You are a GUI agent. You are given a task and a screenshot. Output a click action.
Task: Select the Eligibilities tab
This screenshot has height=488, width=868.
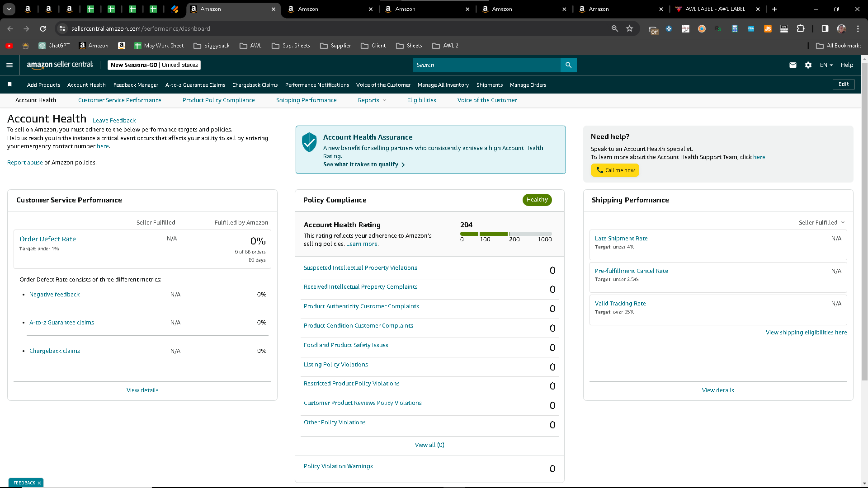click(421, 100)
